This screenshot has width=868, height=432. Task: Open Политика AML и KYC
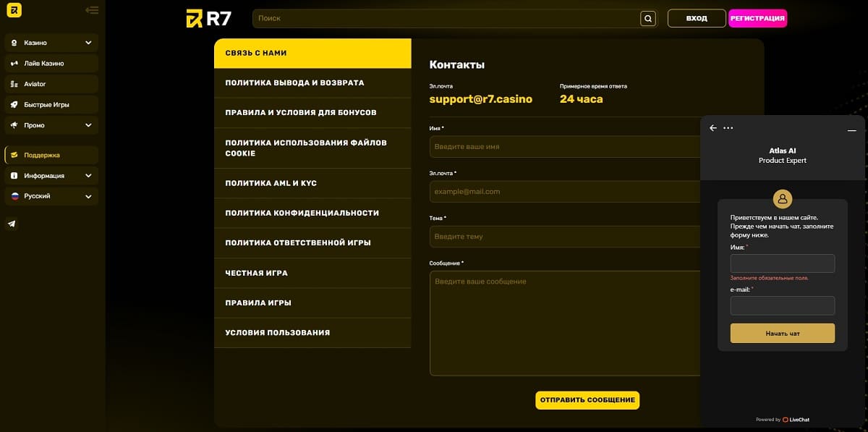point(312,183)
